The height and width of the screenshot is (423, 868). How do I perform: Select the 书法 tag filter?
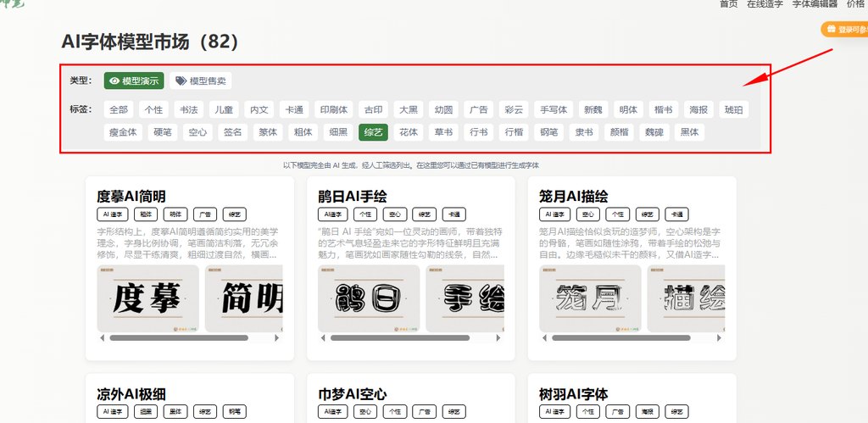189,109
